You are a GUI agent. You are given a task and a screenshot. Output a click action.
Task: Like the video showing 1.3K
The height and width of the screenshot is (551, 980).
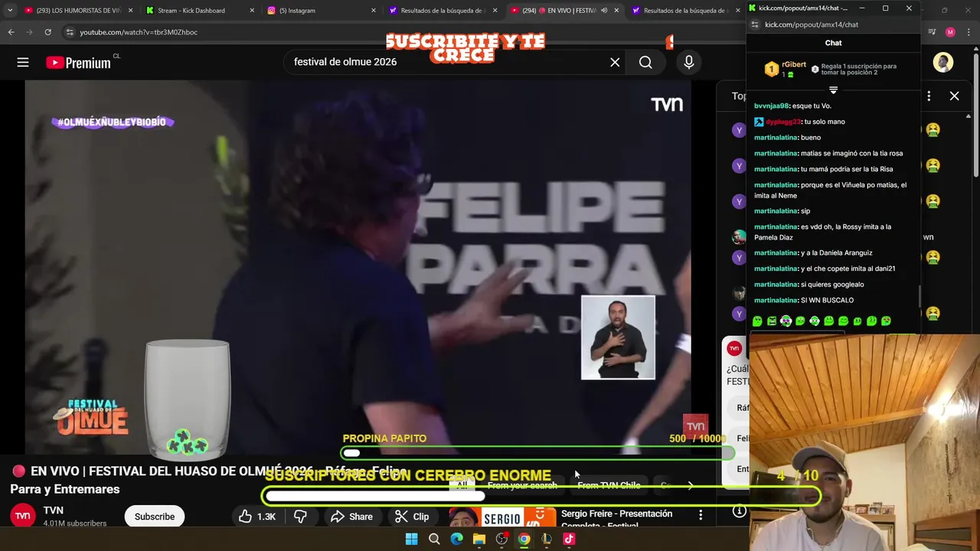coord(257,517)
